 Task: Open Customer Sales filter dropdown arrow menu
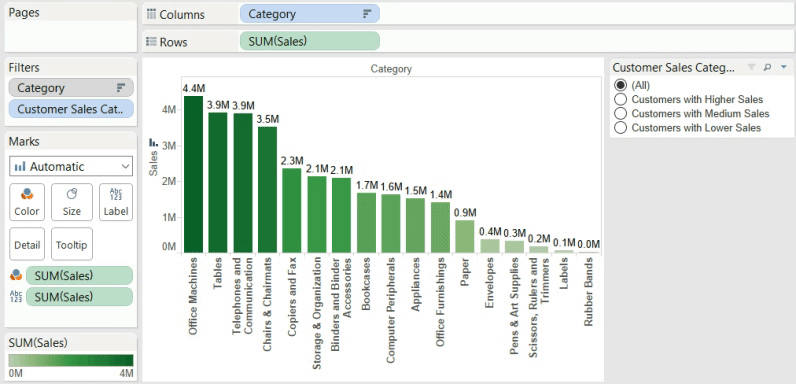click(784, 67)
